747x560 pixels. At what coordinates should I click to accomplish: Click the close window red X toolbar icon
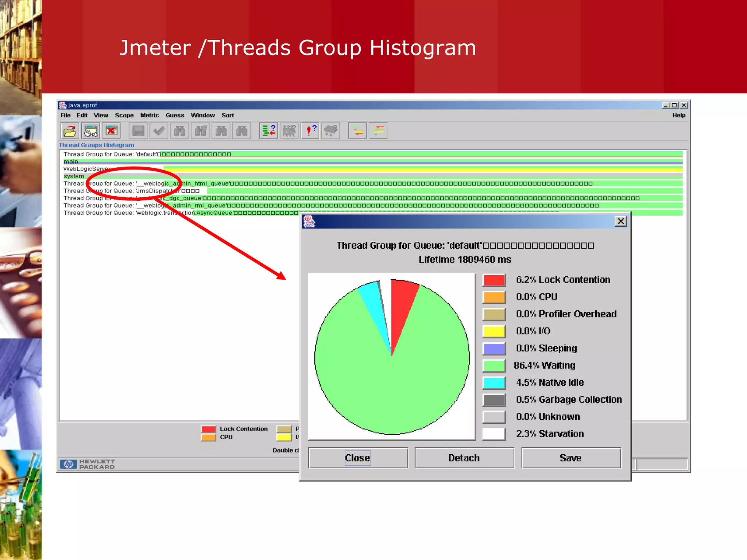(x=112, y=131)
